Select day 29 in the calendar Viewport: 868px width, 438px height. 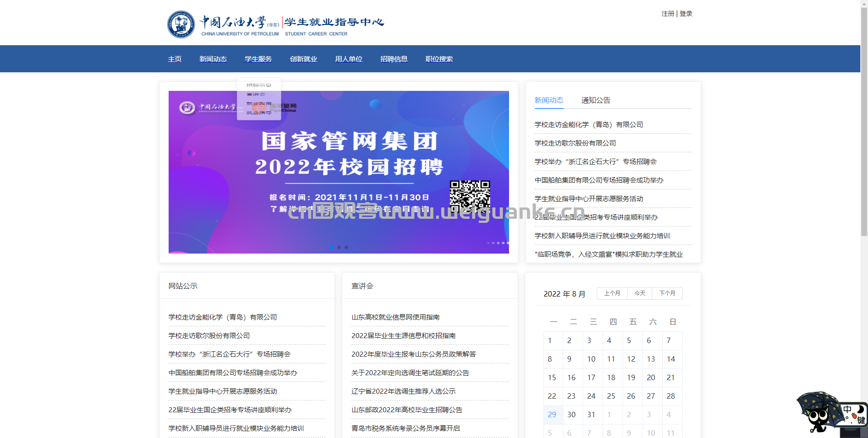click(552, 414)
